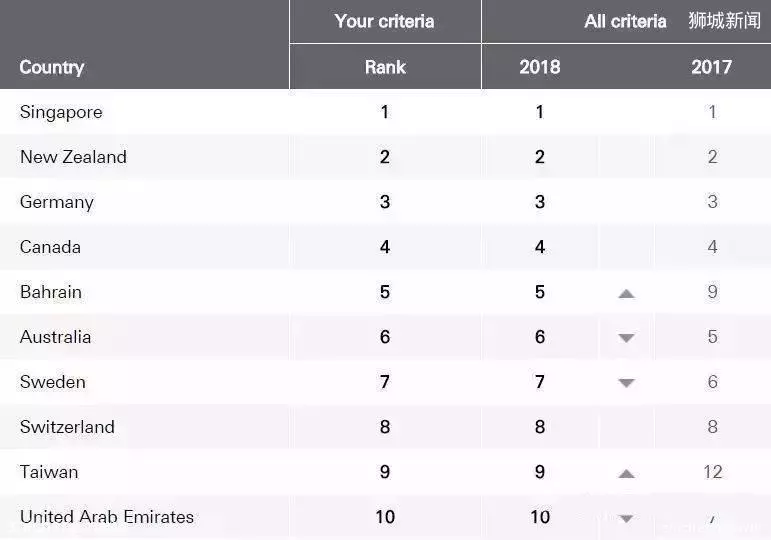Select the Canada row
Viewport: 771px width, 540px height.
[386, 247]
